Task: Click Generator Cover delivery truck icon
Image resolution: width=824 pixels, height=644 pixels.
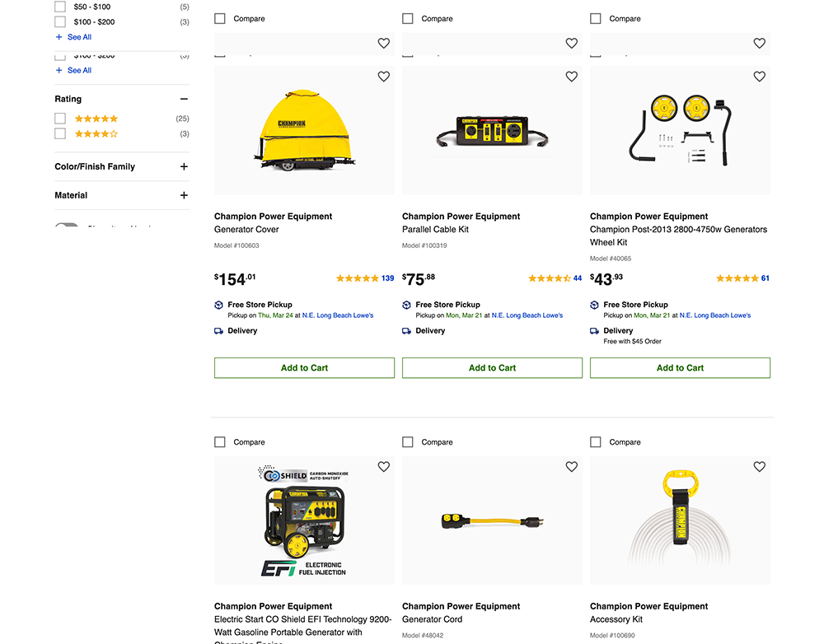Action: [218, 331]
